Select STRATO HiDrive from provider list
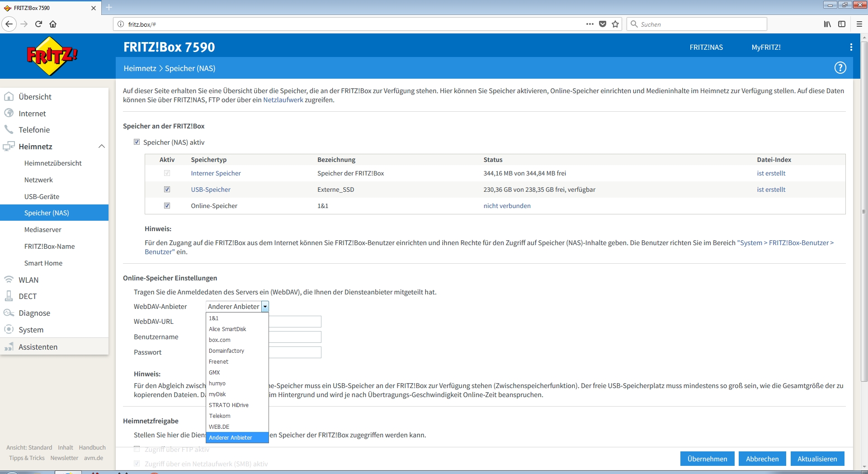Viewport: 868px width, 474px height. 229,405
